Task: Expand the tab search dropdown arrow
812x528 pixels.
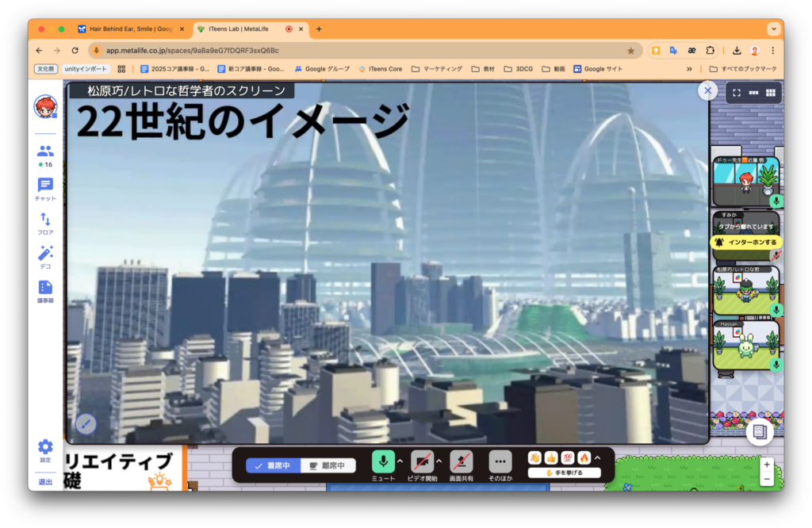Action: tap(774, 29)
